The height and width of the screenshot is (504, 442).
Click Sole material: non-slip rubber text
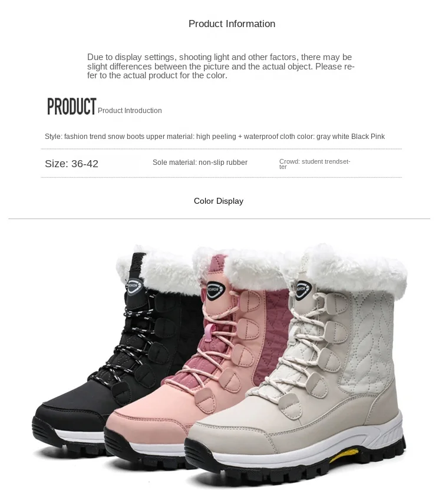[200, 163]
